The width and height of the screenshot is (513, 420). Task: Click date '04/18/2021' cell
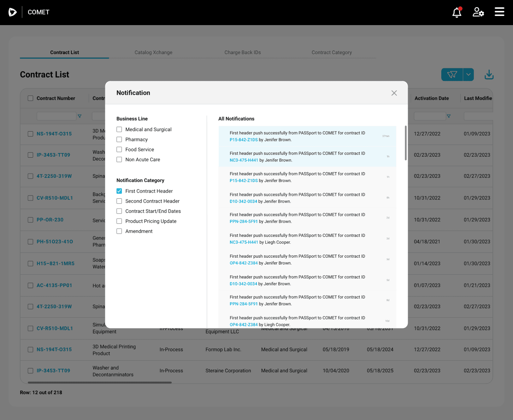point(427,242)
